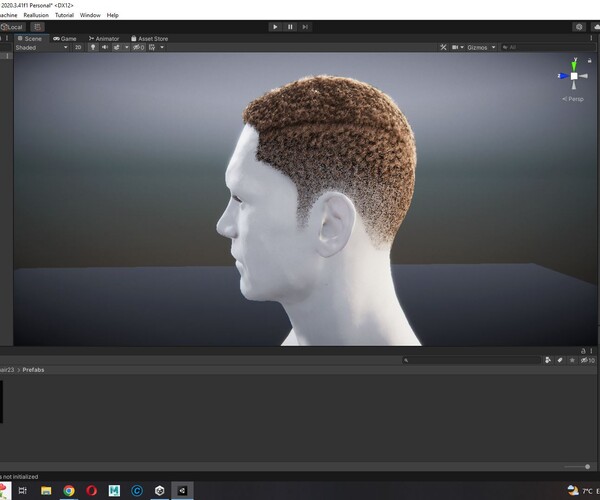Open the Scene view tab options menu
Viewport: 600px width, 500px height.
click(591, 38)
